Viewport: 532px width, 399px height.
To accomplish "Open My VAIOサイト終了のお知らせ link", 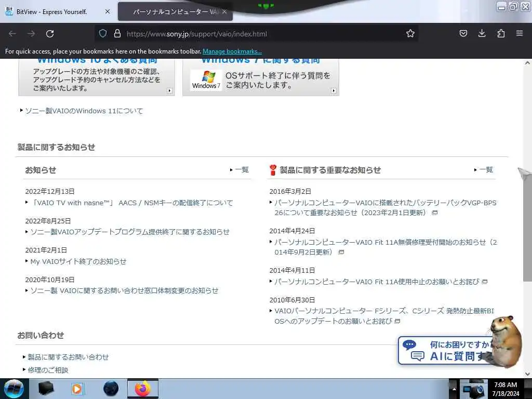I will coord(78,262).
